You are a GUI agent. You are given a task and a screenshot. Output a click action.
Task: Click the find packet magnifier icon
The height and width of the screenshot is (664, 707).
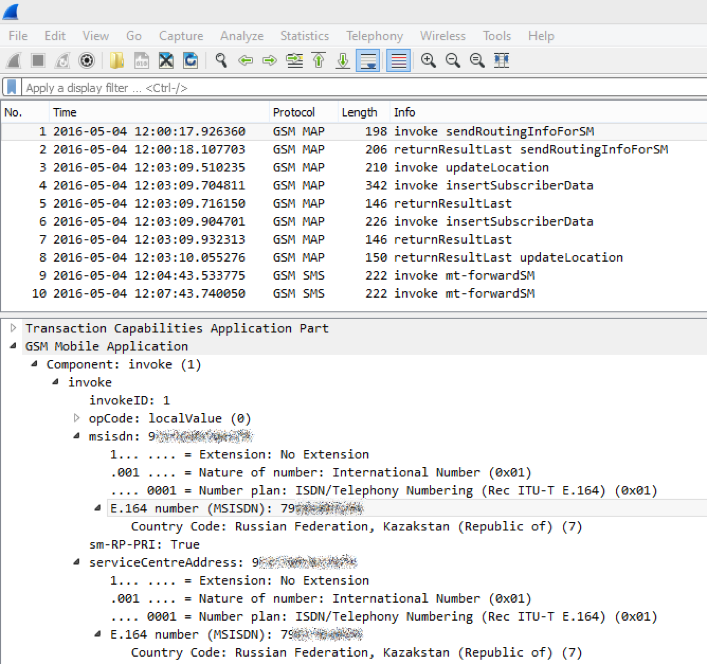pos(221,60)
